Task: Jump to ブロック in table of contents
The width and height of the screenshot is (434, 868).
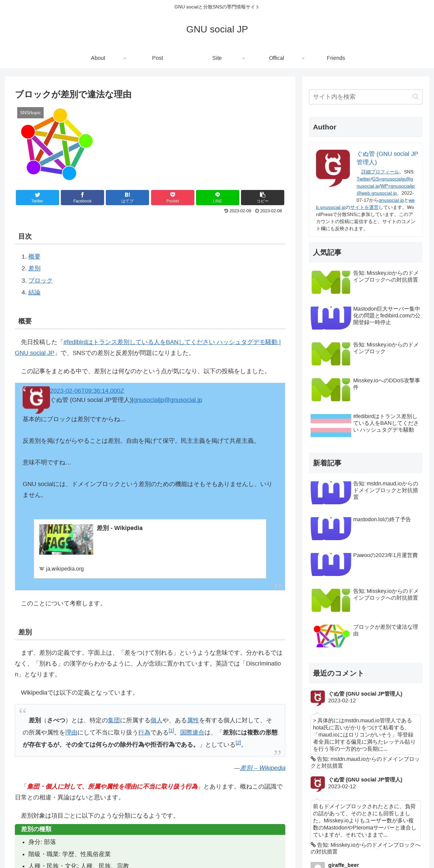Action: pyautogui.click(x=40, y=281)
